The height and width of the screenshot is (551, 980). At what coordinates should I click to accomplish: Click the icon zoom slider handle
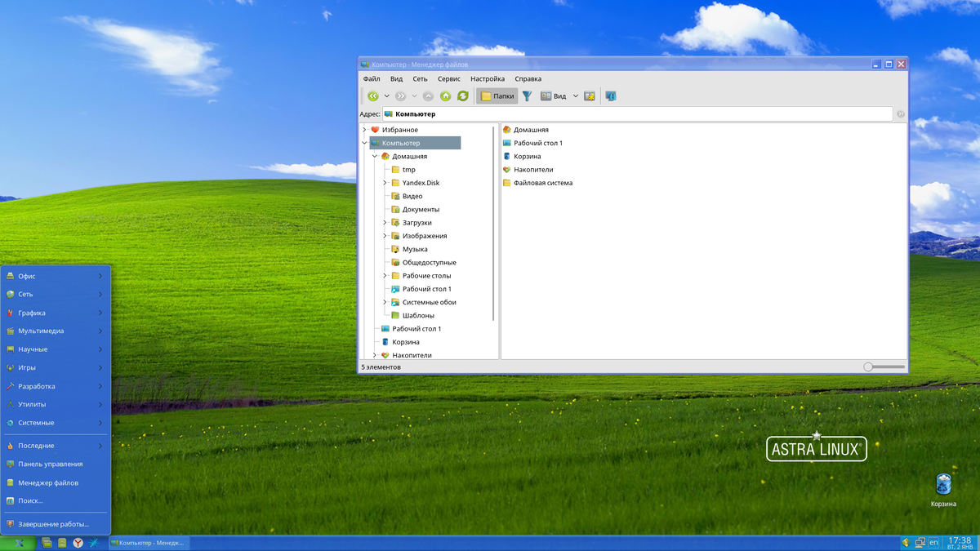click(x=869, y=367)
